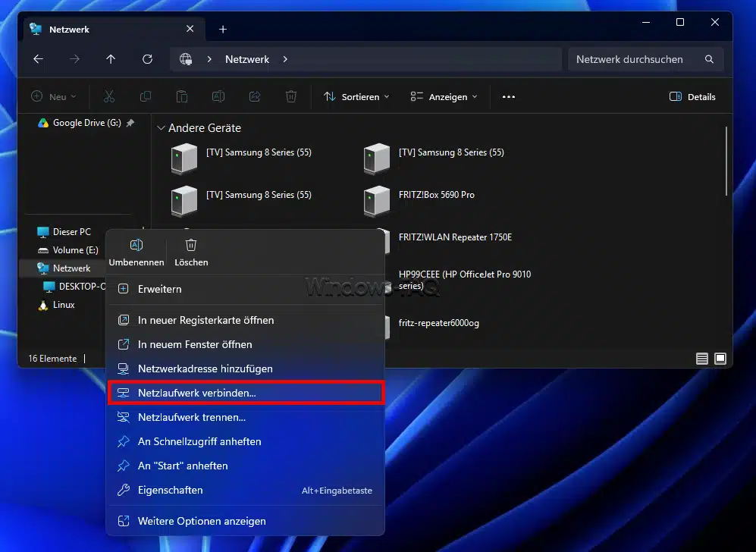Go up one folder level
This screenshot has height=552, width=756.
tap(111, 59)
